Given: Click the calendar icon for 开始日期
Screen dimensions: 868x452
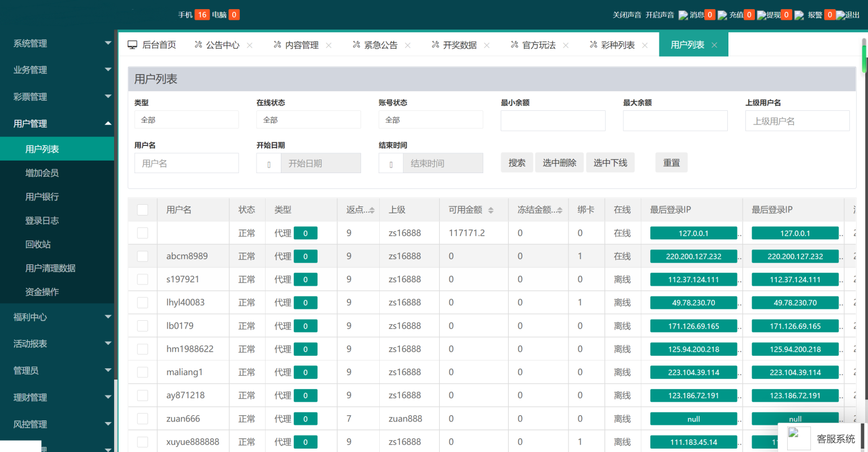Looking at the screenshot, I should point(269,163).
